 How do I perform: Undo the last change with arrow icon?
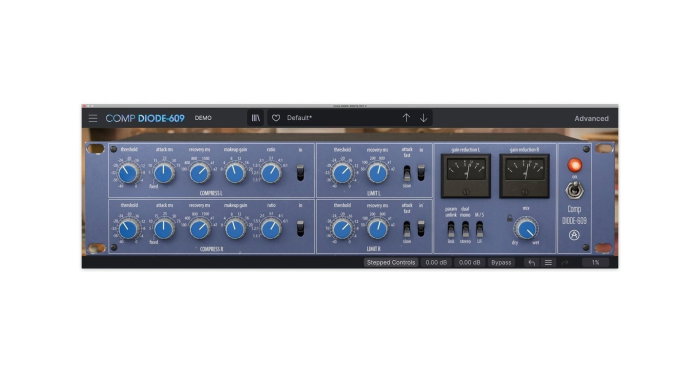531,263
